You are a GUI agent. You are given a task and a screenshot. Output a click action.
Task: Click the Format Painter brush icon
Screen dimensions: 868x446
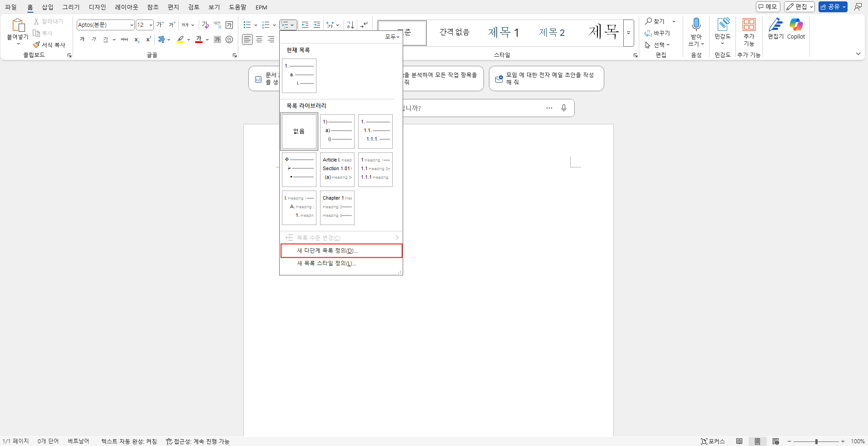tap(36, 44)
